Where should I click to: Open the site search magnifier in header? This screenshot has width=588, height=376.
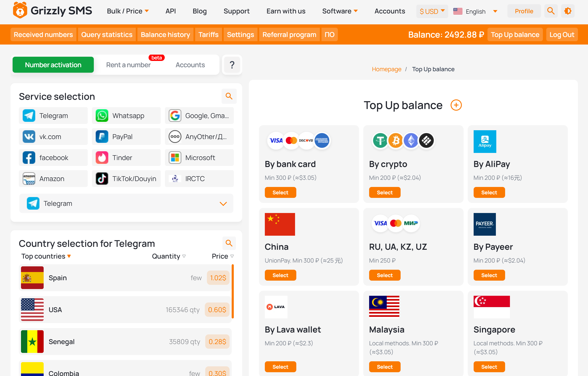551,11
